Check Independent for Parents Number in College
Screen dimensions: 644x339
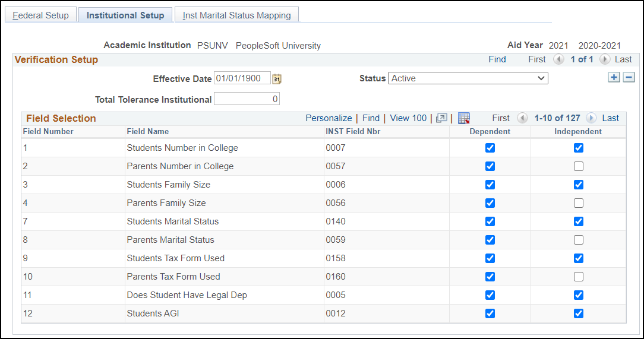[578, 166]
